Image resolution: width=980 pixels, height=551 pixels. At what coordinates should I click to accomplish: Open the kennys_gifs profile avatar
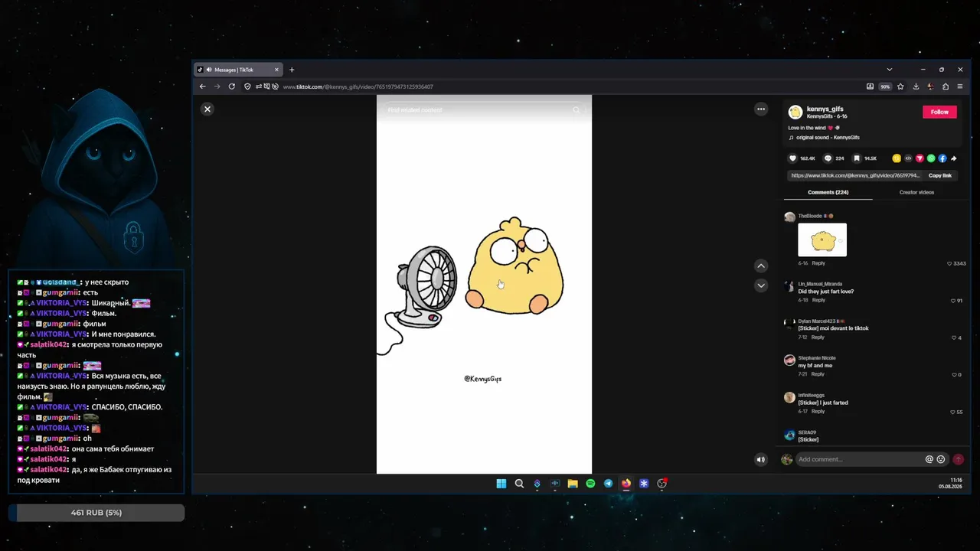click(795, 112)
